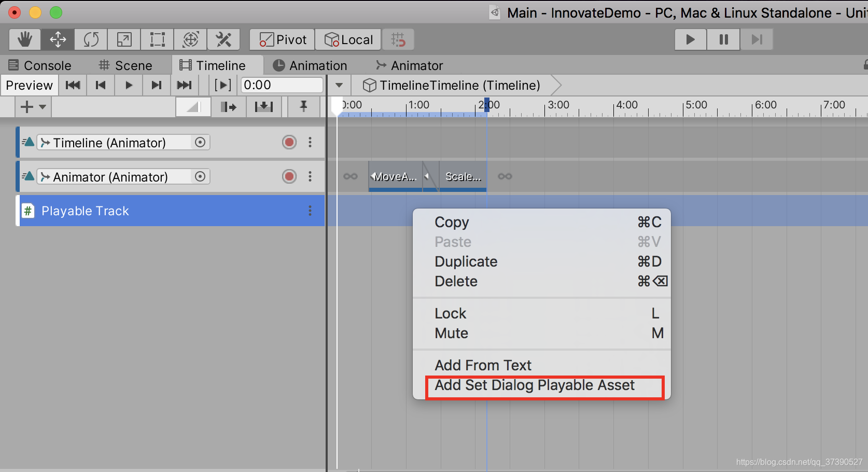
Task: Step one frame forward in editor
Action: coord(757,39)
